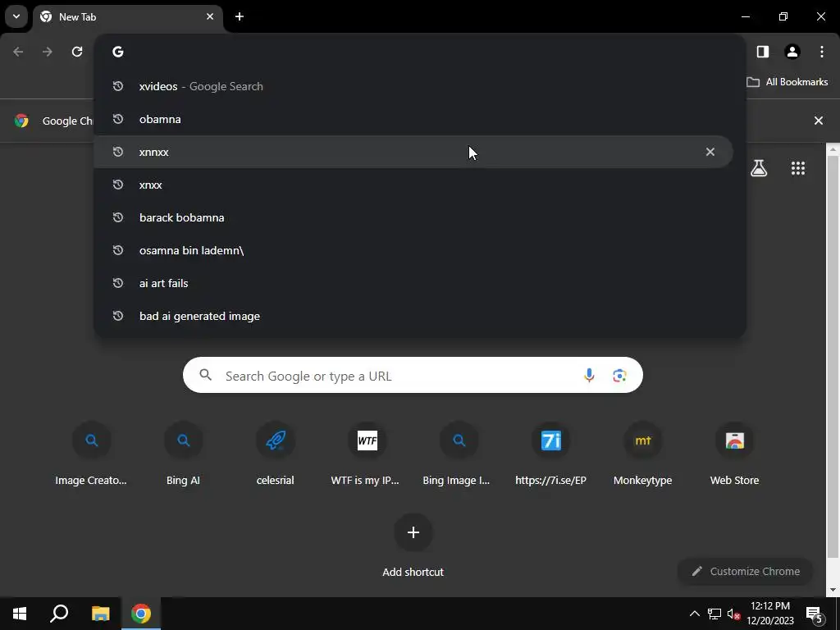This screenshot has height=630, width=840.
Task: Select 'bad ai generated image' suggestion
Action: tap(413, 316)
